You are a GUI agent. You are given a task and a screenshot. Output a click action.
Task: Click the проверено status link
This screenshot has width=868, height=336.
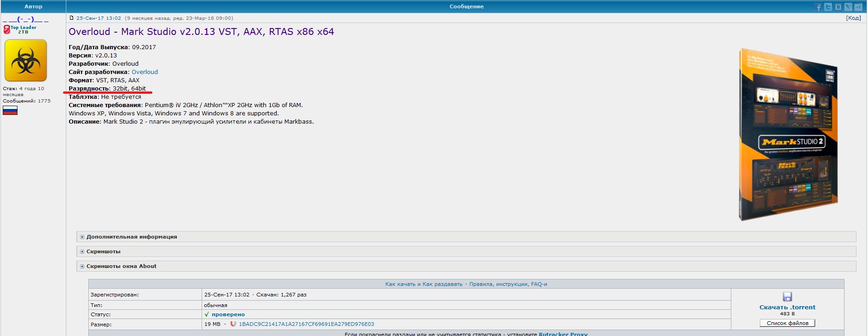click(x=228, y=314)
